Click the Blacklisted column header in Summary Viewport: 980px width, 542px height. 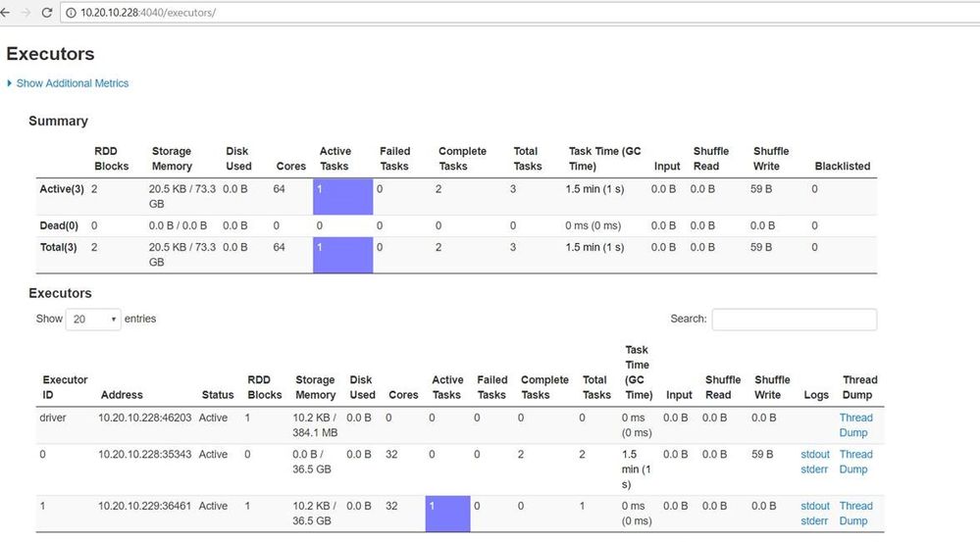click(843, 166)
